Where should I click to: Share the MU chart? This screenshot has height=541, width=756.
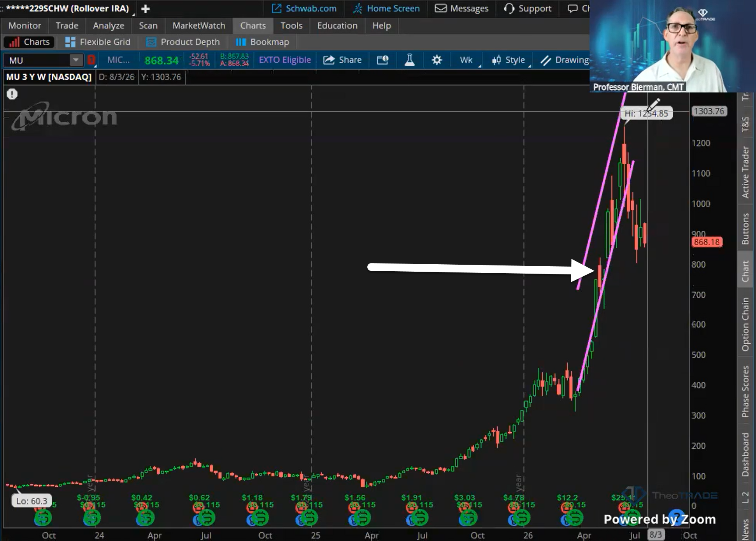click(x=342, y=60)
